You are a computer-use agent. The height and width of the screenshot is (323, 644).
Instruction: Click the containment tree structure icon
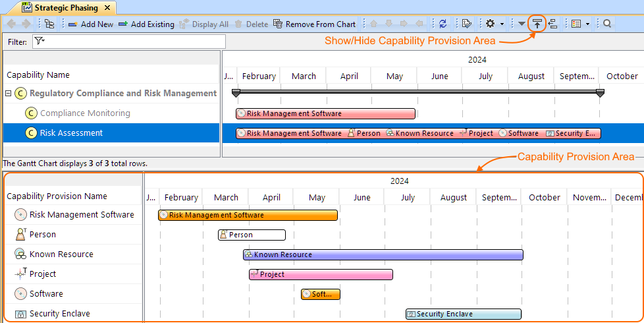point(49,24)
